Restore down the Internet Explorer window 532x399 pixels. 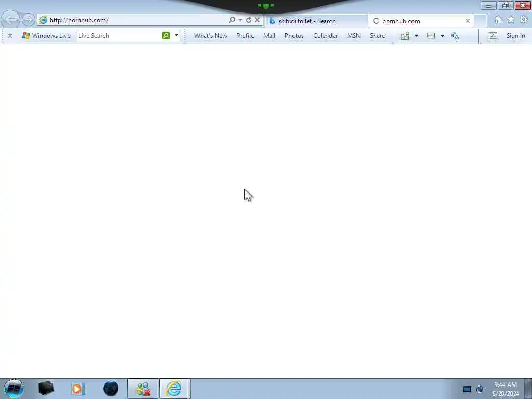coord(506,5)
